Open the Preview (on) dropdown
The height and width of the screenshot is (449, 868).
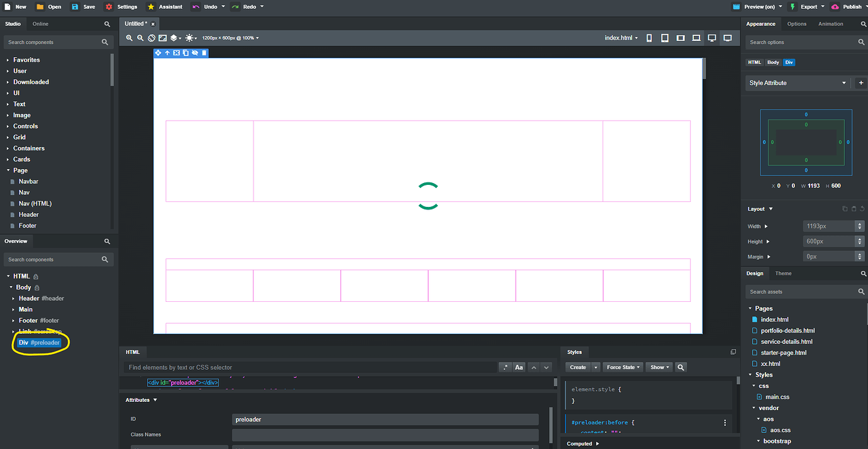tap(781, 7)
